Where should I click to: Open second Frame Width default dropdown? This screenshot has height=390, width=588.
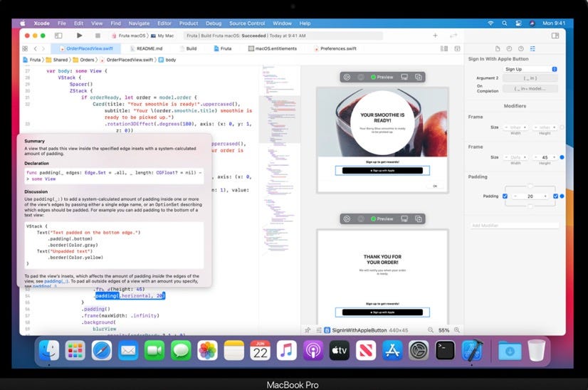pos(515,157)
